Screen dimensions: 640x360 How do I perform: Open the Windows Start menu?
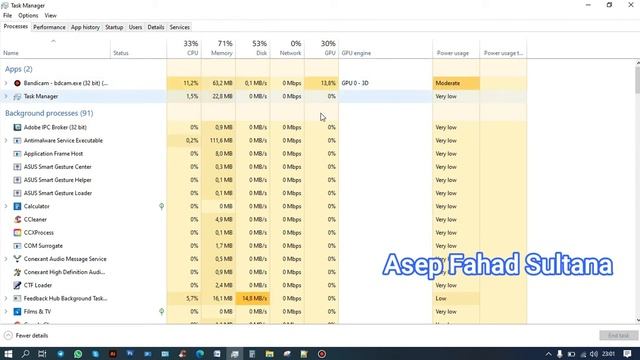coord(8,354)
